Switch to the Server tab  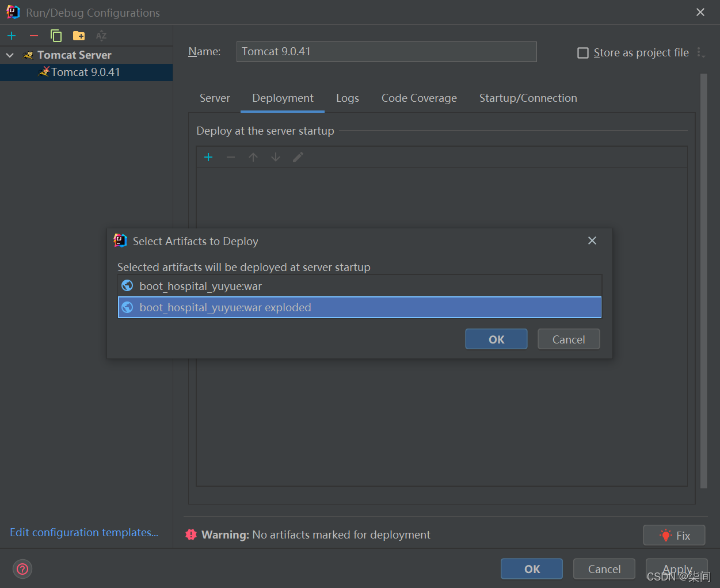pos(215,98)
